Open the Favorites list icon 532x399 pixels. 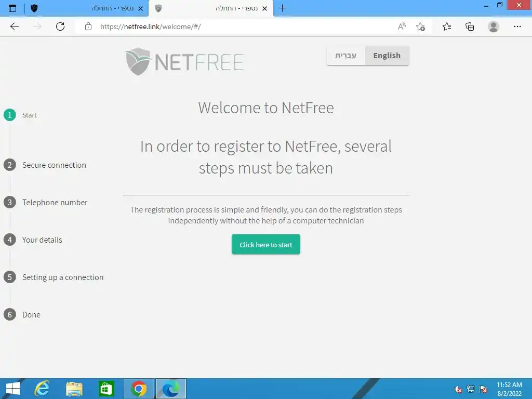[447, 26]
